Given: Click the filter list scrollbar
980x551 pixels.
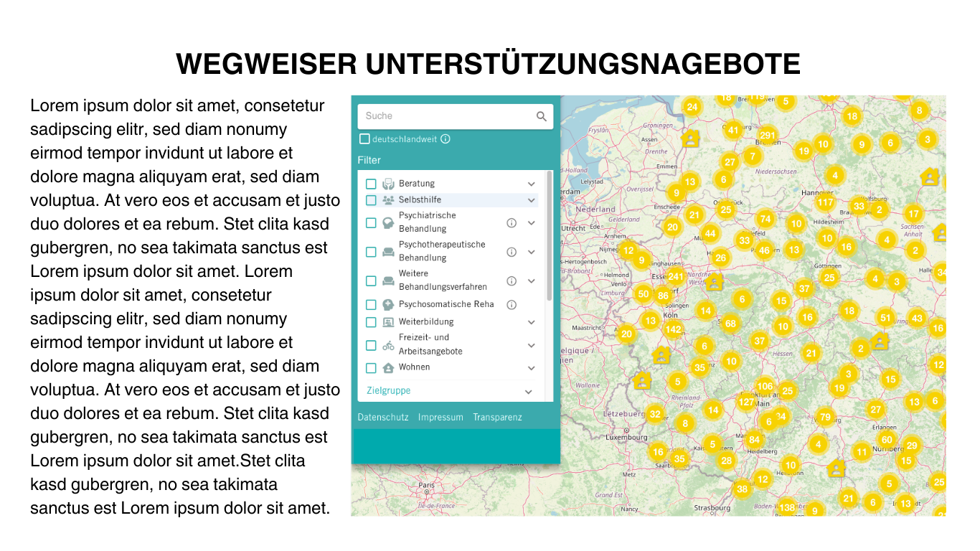Looking at the screenshot, I should pyautogui.click(x=550, y=237).
